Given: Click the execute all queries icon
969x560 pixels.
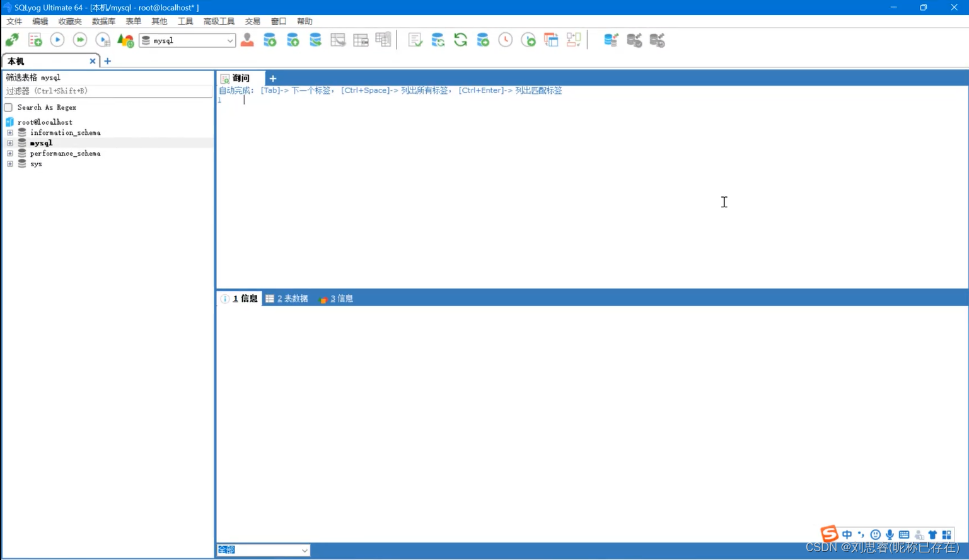Looking at the screenshot, I should pos(80,40).
